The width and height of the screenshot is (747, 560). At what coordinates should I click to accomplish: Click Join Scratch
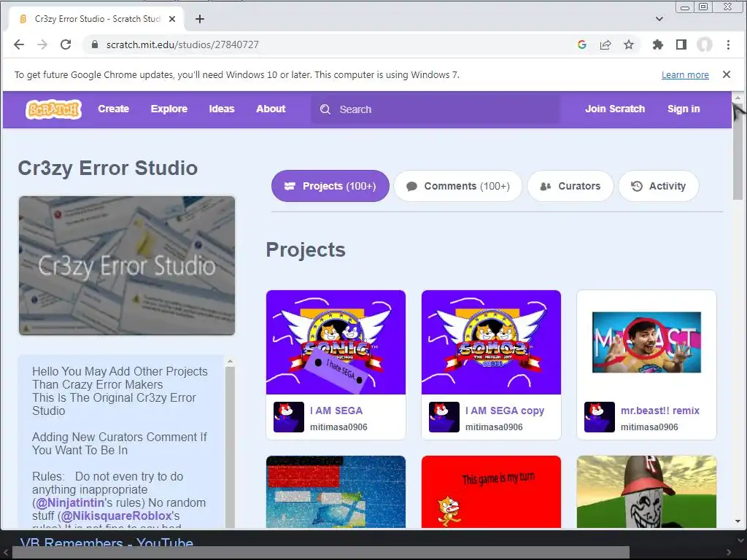pos(615,109)
